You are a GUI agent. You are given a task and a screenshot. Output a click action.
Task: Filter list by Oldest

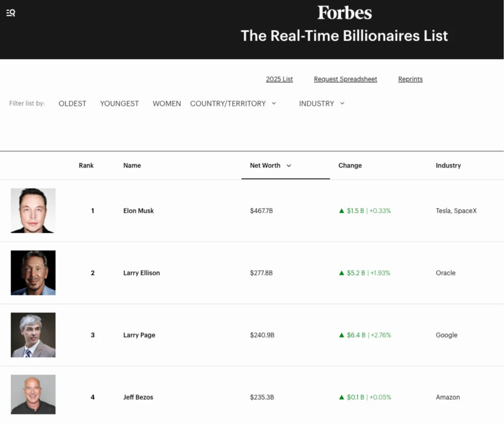72,104
